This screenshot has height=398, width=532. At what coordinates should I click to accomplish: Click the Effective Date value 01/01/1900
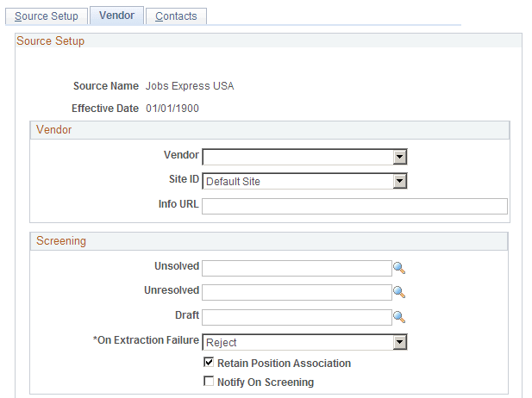click(172, 109)
